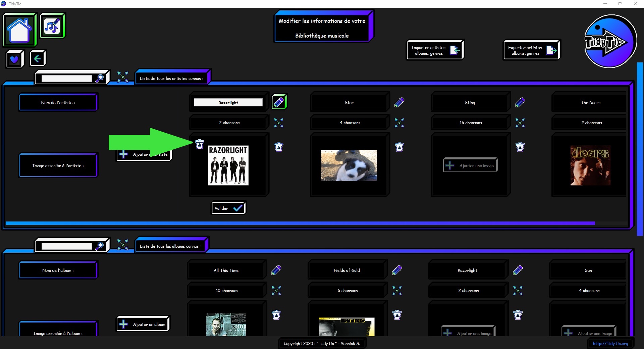Click crossed-arrows icon next to Razorlight 2 chansons
Image resolution: width=644 pixels, height=349 pixels.
279,123
